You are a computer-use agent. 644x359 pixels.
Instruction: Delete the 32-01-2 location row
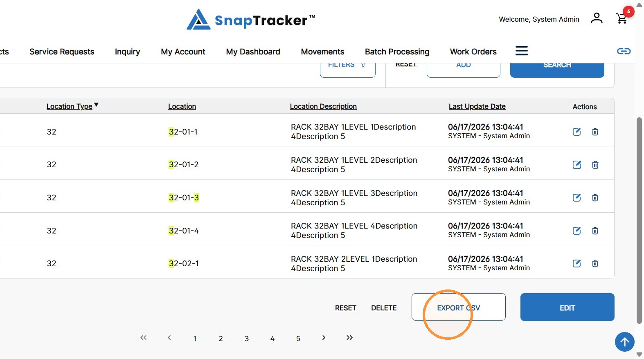click(595, 165)
